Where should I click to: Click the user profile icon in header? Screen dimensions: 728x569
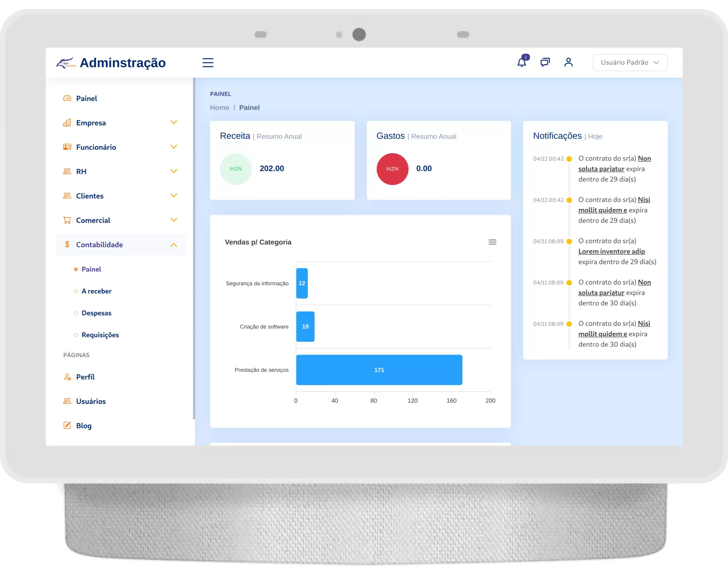568,62
